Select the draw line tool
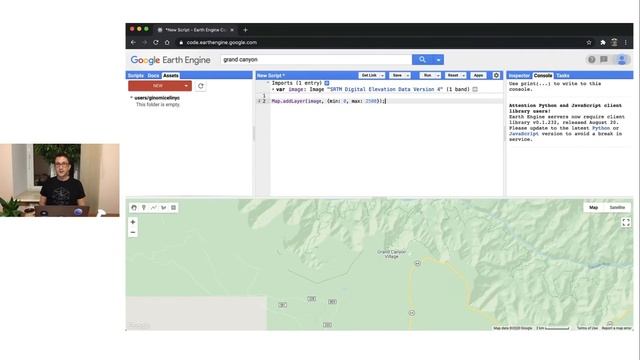 tap(154, 208)
